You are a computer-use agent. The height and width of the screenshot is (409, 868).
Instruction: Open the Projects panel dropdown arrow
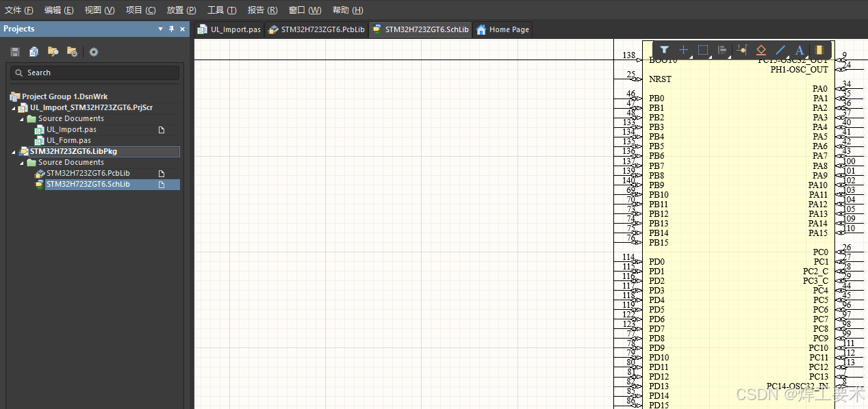pyautogui.click(x=161, y=29)
